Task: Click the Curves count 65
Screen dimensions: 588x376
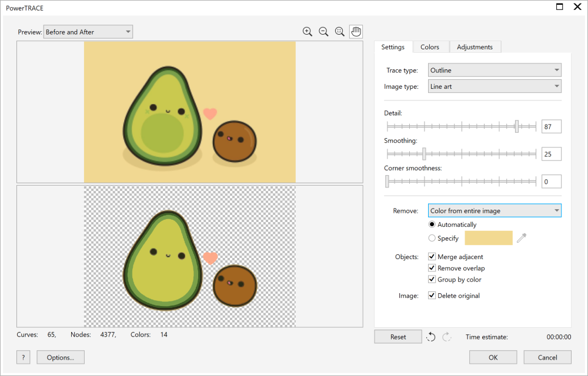Action: tap(52, 334)
